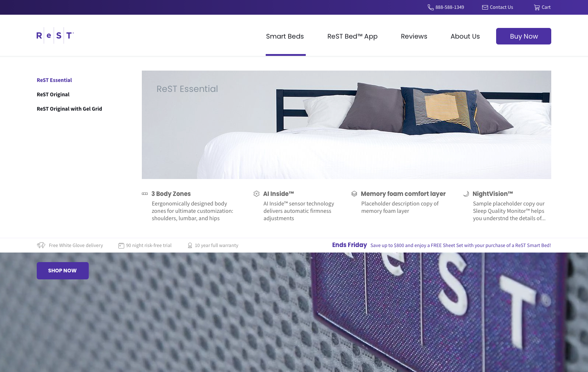Screen dimensions: 588x372
Task: Click the AI Inside gear icon
Action: [257, 194]
